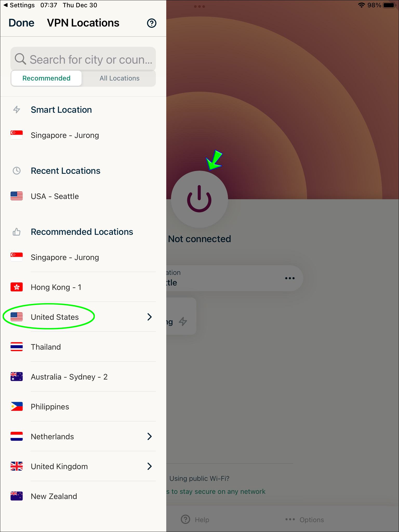
Task: Switch to the All Locations tab
Action: coord(119,78)
